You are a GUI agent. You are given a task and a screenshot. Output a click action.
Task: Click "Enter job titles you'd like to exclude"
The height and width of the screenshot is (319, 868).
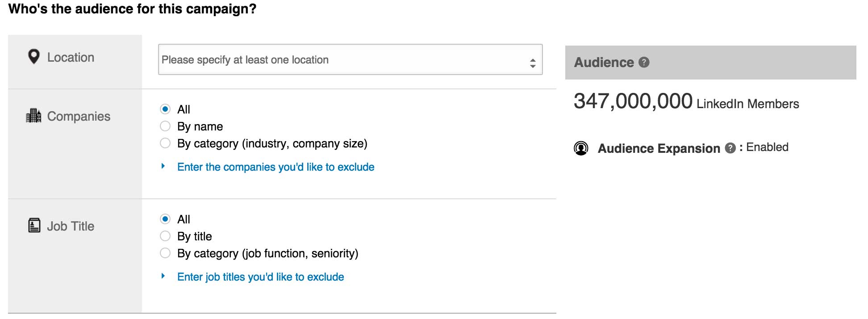pos(261,277)
